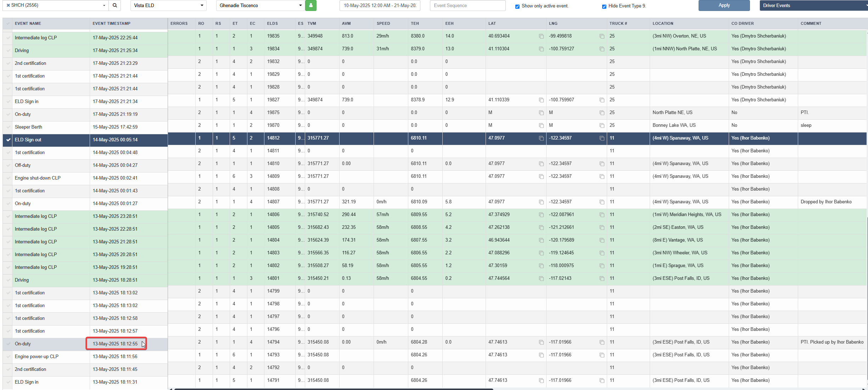The width and height of the screenshot is (868, 390).
Task: Copy latitude 40.693404 via copy icon
Action: click(x=541, y=36)
